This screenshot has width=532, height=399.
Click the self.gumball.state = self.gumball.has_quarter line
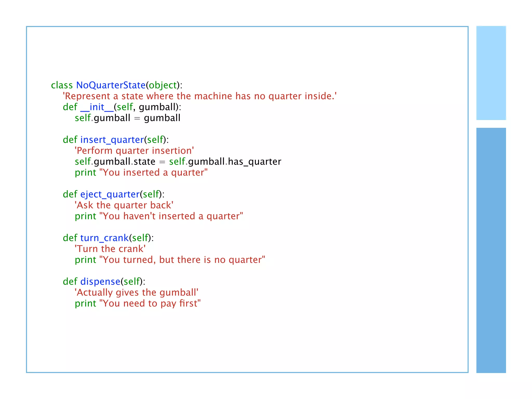click(178, 162)
